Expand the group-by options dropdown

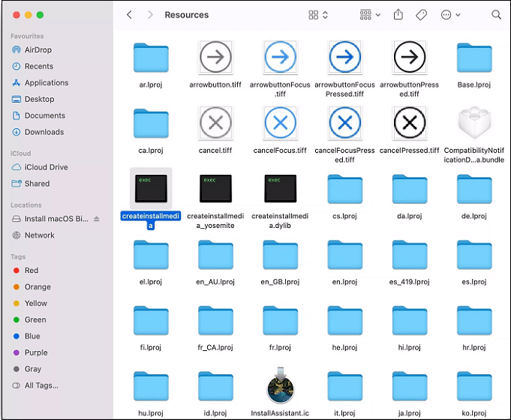(370, 15)
